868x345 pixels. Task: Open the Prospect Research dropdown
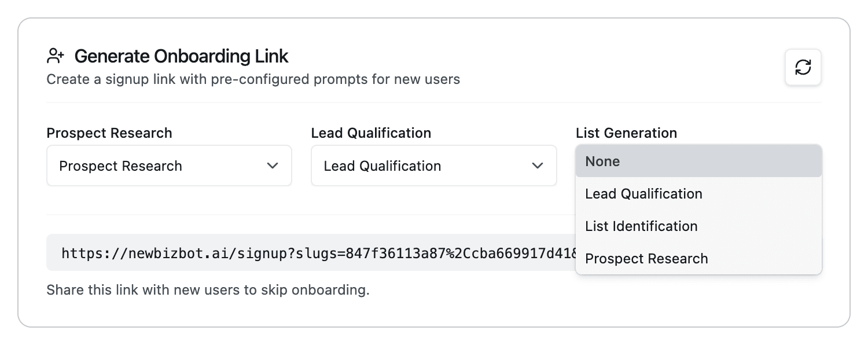pyautogui.click(x=169, y=166)
